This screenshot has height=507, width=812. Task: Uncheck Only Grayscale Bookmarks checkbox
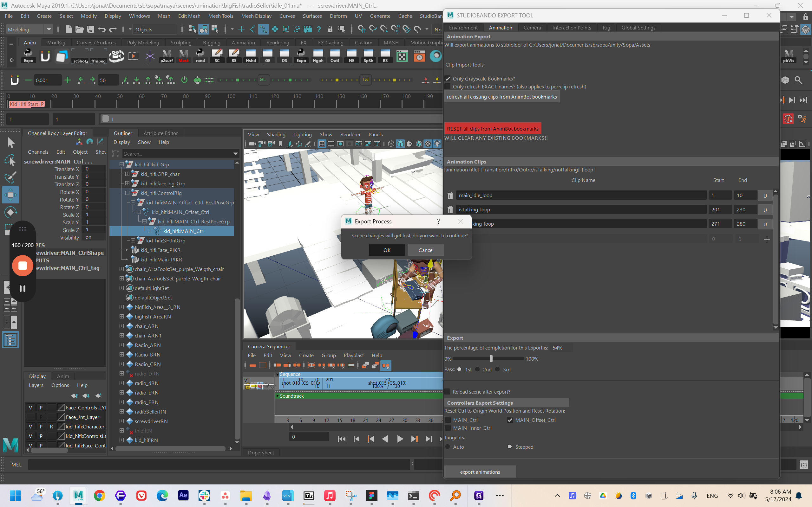point(448,79)
